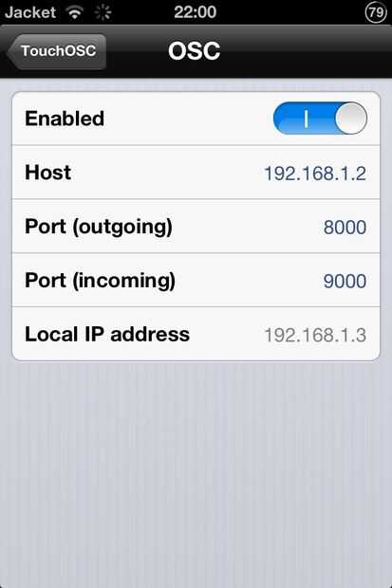Select the Host row label

pos(48,173)
